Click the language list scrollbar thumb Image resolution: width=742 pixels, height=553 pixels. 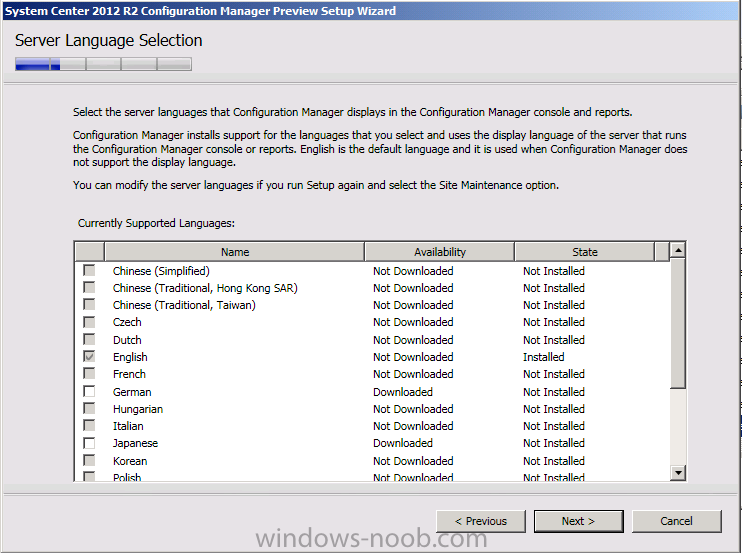(678, 324)
